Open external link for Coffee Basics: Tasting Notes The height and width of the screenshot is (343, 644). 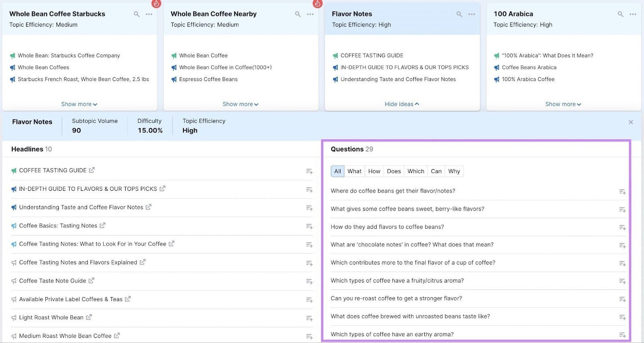coord(103,225)
